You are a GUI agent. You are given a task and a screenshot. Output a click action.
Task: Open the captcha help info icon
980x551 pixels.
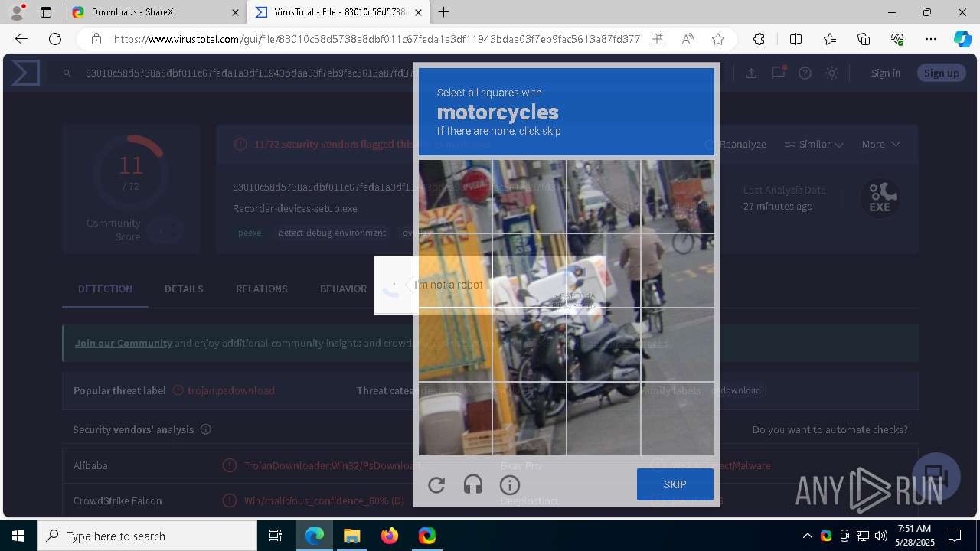(x=510, y=484)
